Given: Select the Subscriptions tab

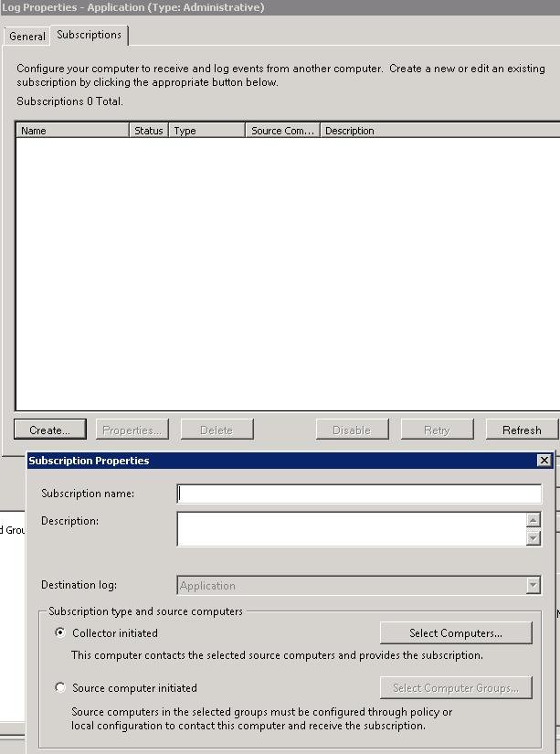Looking at the screenshot, I should (x=89, y=35).
